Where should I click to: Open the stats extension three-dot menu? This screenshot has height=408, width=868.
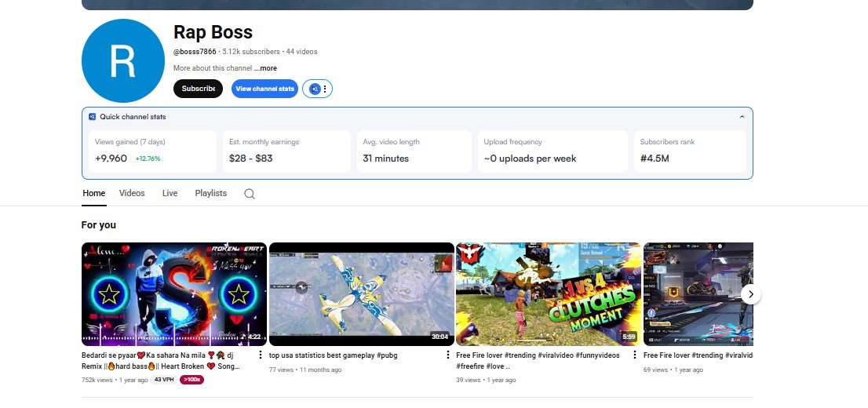(x=325, y=89)
